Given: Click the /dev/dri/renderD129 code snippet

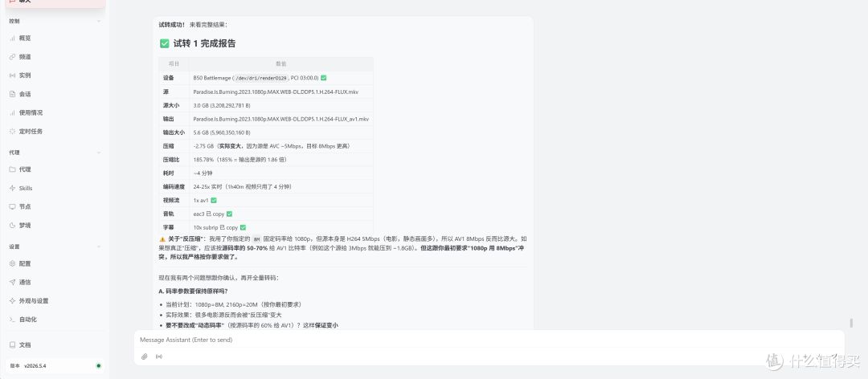Looking at the screenshot, I should (260, 78).
